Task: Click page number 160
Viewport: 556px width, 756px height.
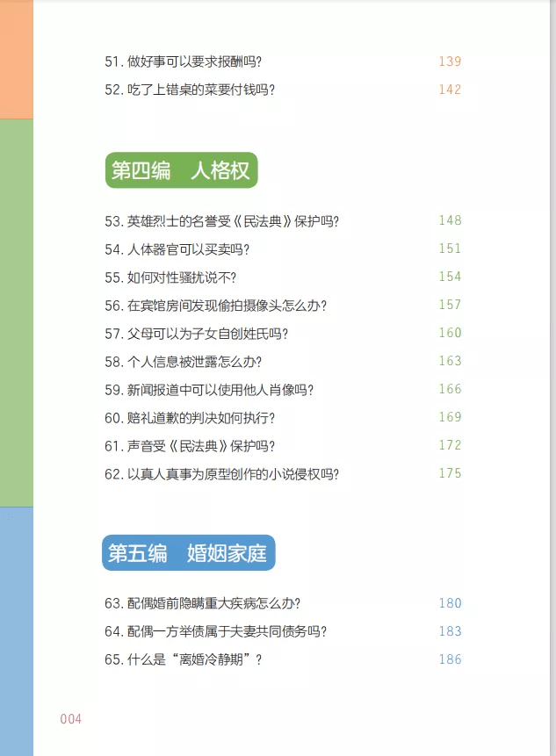Action: pos(450,333)
